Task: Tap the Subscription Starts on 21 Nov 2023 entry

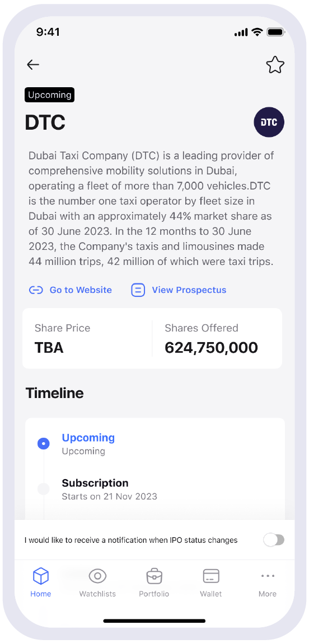Action: coord(110,489)
